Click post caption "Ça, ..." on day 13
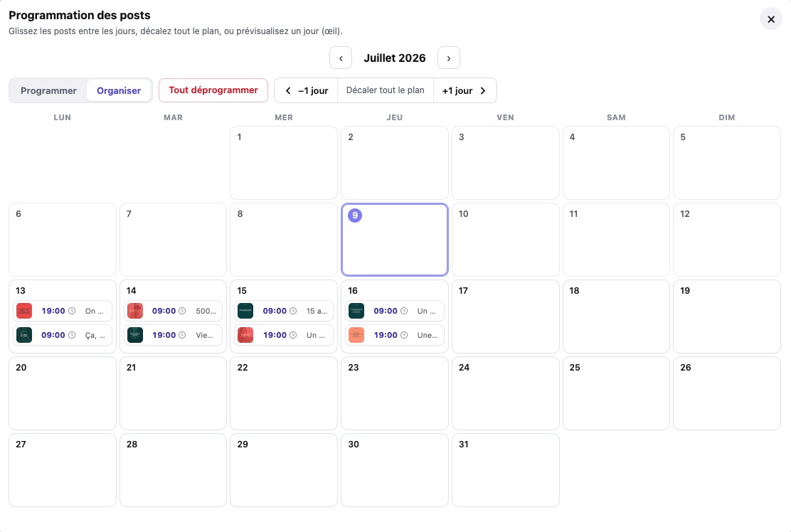Screen dimensions: 791x532 pos(95,335)
